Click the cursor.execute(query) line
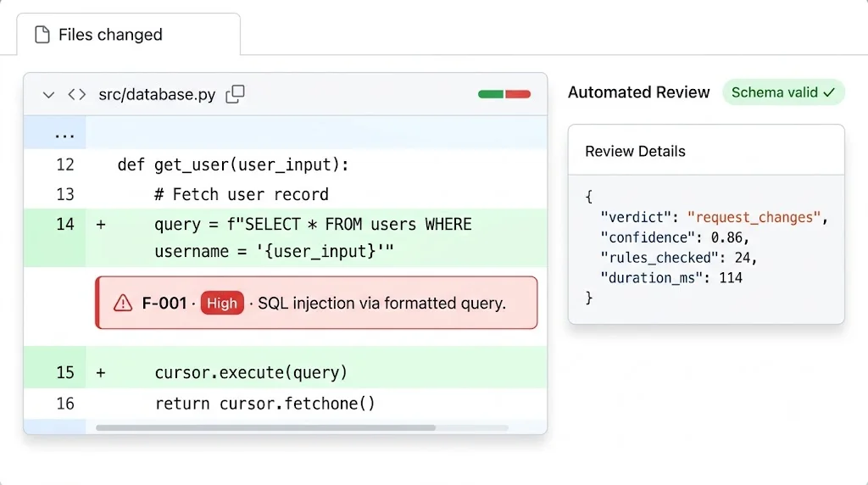The height and width of the screenshot is (485, 868). click(251, 372)
